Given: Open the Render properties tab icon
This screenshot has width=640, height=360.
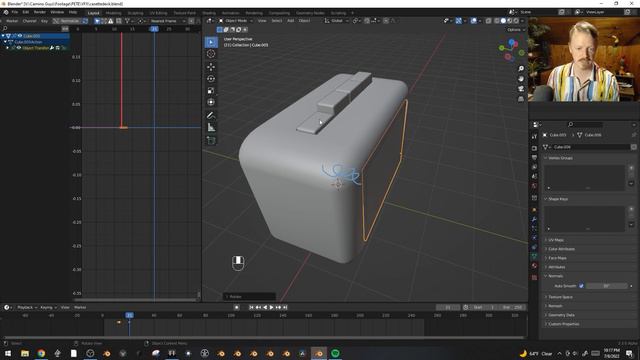Looking at the screenshot, I should click(534, 148).
